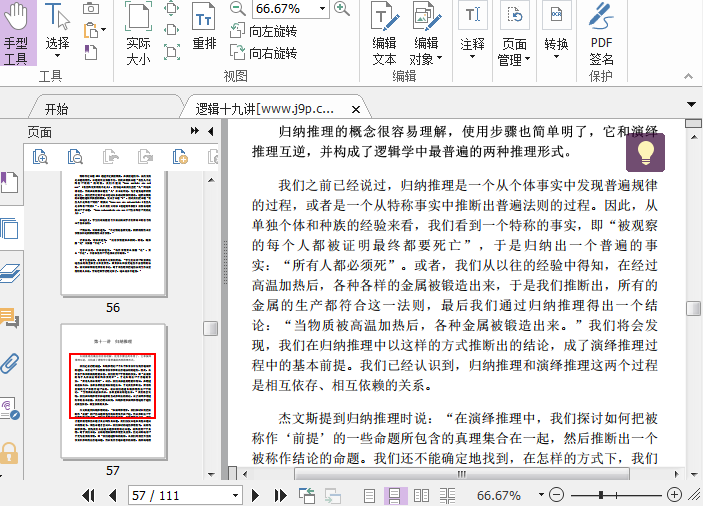Viewport: 703px width, 506px height.
Task: Click the zoom out magnifier in ribbon
Action: coord(237,8)
